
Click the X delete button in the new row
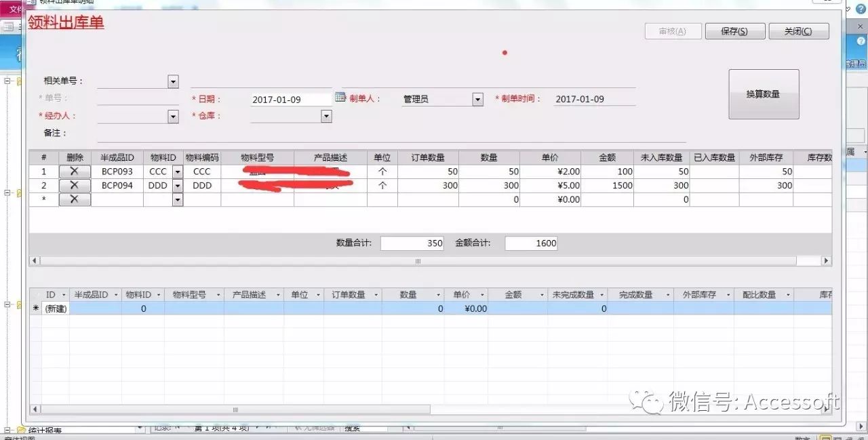click(75, 199)
